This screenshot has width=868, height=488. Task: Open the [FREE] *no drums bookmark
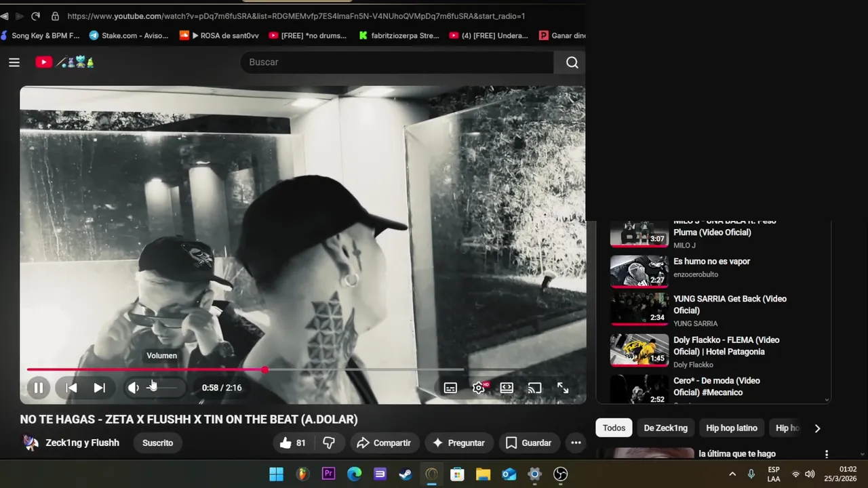click(x=308, y=35)
